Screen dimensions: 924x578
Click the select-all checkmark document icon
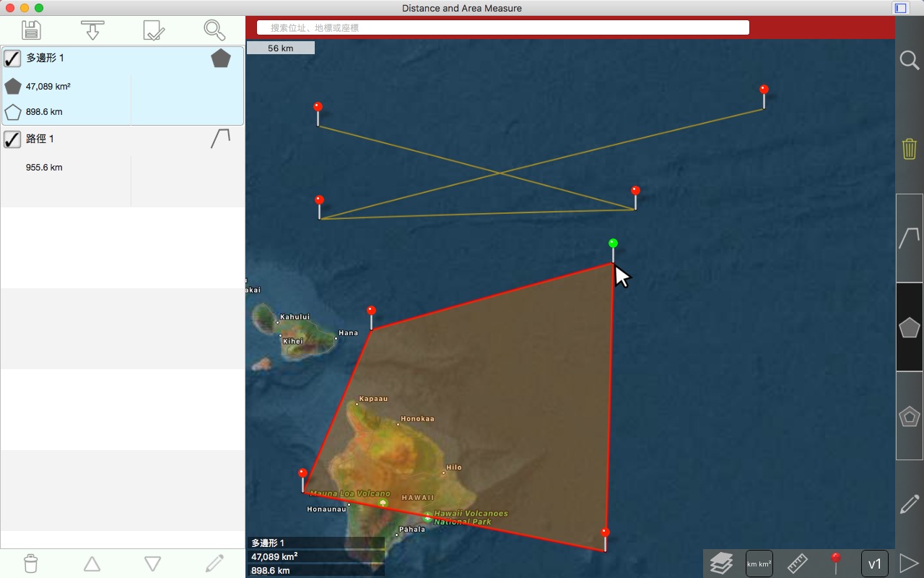tap(154, 30)
